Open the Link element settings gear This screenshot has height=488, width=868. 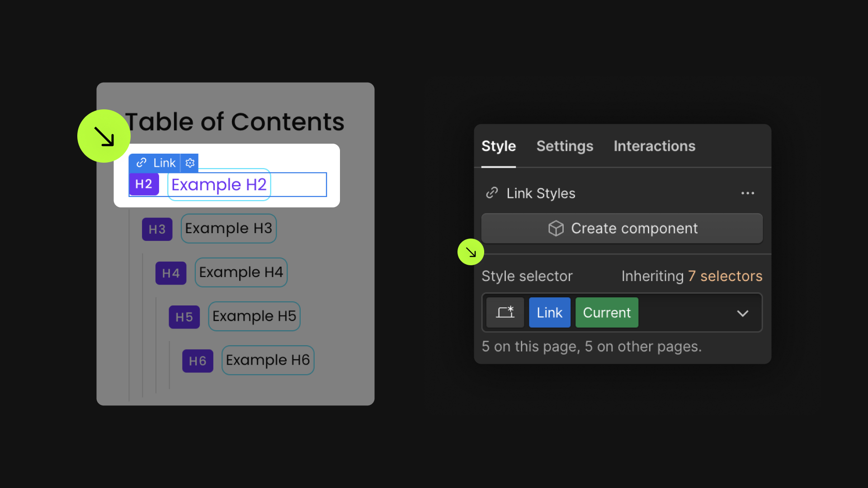click(190, 163)
